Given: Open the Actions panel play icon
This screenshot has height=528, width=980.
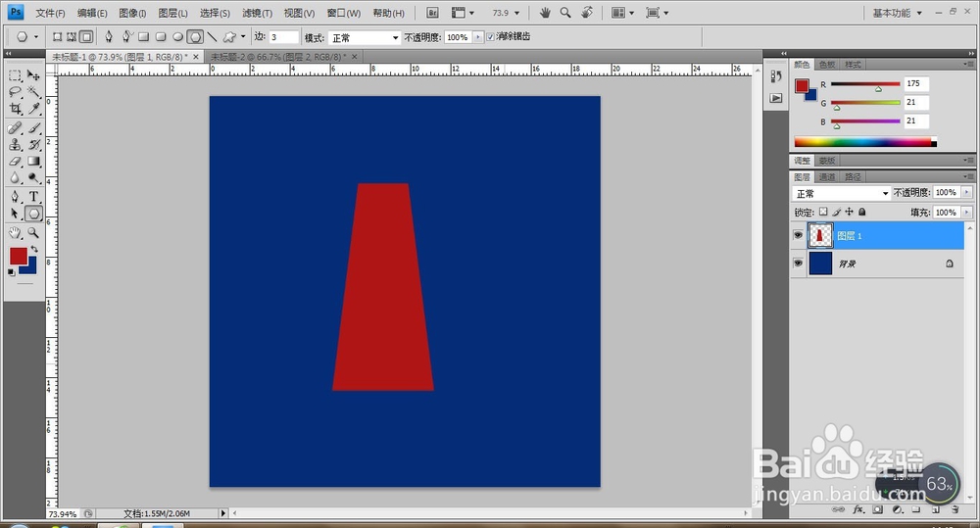Looking at the screenshot, I should click(x=776, y=98).
